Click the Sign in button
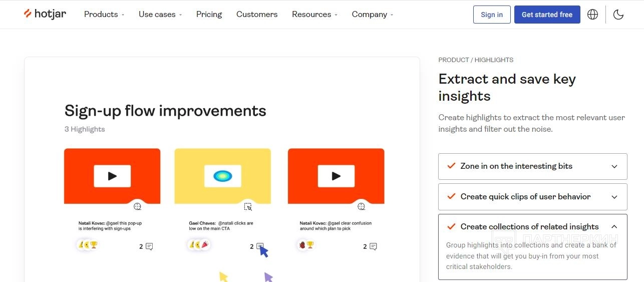Image resolution: width=644 pixels, height=282 pixels. [x=491, y=15]
